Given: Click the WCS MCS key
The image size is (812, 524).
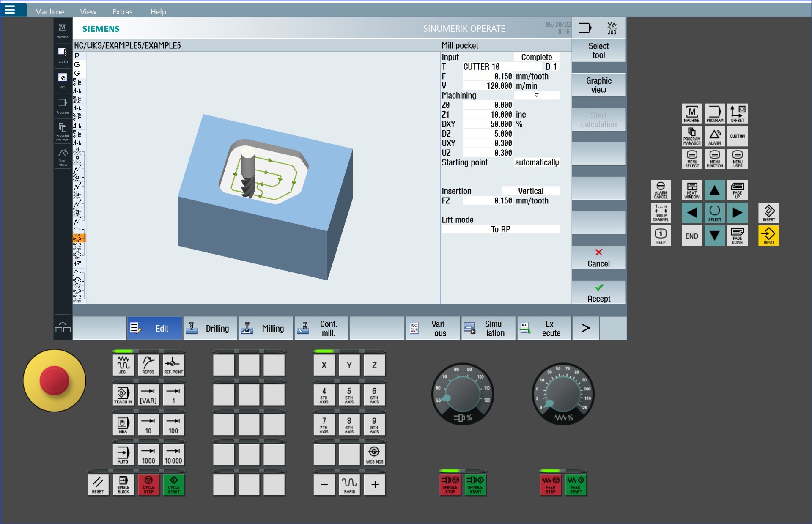Looking at the screenshot, I should (x=374, y=455).
